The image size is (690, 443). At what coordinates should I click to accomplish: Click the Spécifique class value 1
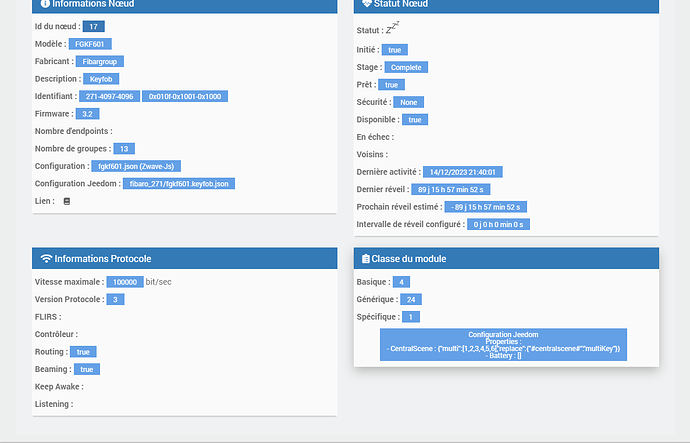point(411,317)
